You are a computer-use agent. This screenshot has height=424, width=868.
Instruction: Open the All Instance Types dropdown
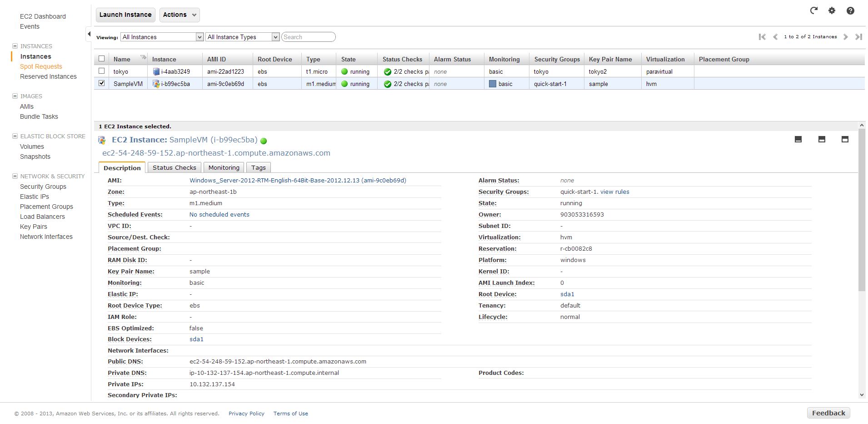242,37
